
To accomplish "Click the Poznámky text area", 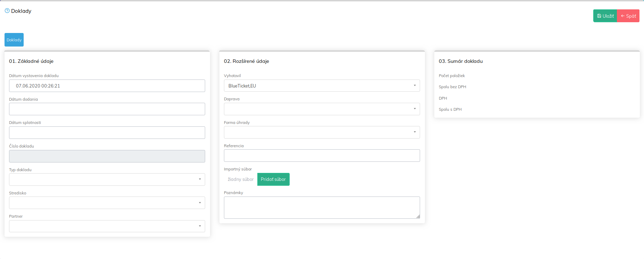I will click(322, 207).
